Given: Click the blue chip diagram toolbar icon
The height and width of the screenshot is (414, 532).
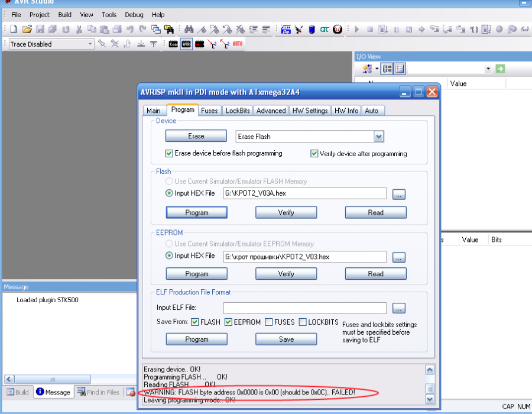Looking at the screenshot, I should point(286,29).
